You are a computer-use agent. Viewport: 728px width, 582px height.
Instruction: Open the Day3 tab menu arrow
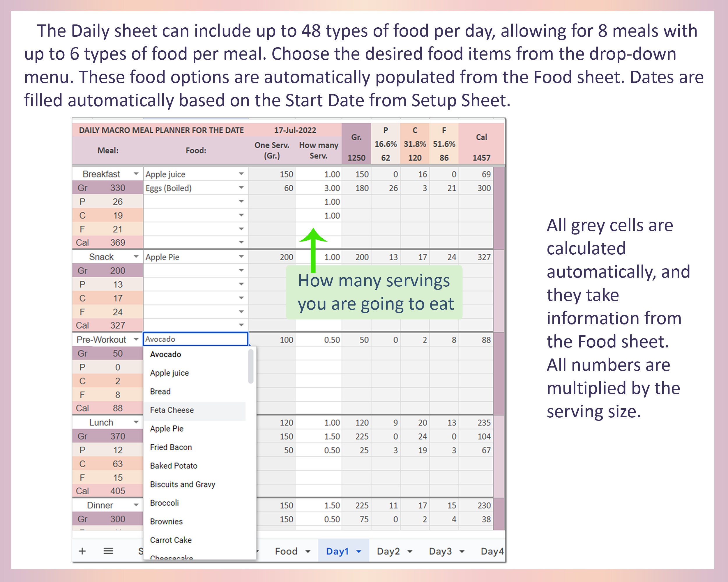[462, 552]
